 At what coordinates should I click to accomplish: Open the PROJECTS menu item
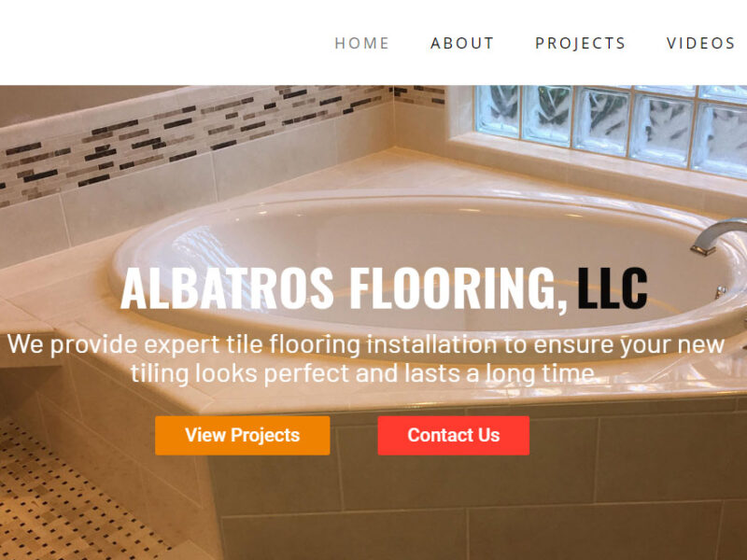[x=580, y=43]
